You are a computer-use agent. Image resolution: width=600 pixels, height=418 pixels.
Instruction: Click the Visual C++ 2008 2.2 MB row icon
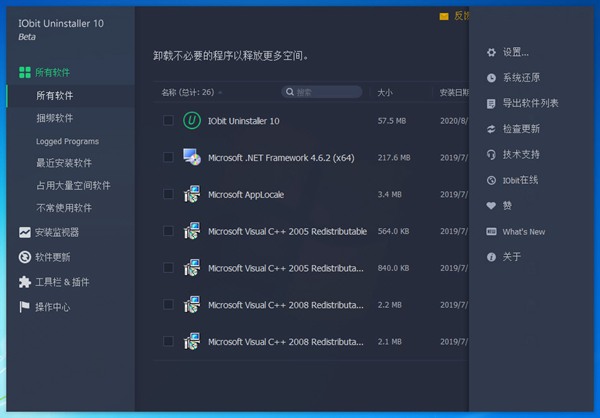(x=192, y=304)
